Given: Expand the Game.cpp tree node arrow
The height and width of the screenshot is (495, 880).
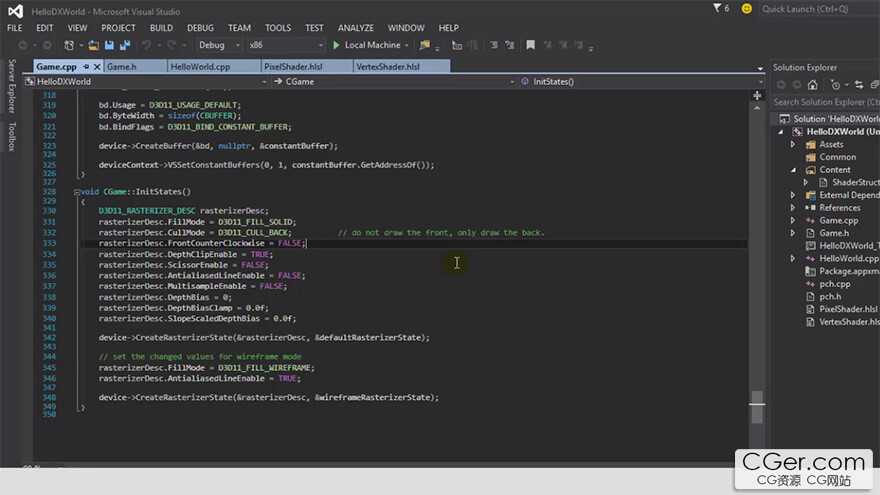Looking at the screenshot, I should click(x=793, y=221).
